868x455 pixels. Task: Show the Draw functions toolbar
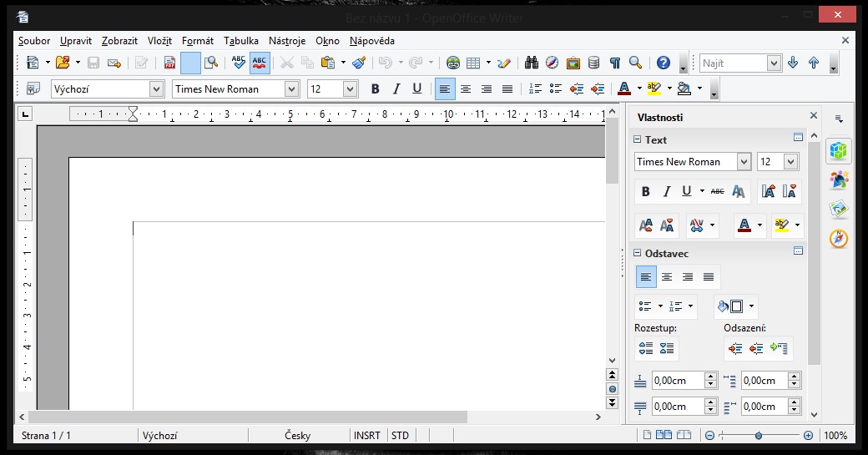coord(504,63)
